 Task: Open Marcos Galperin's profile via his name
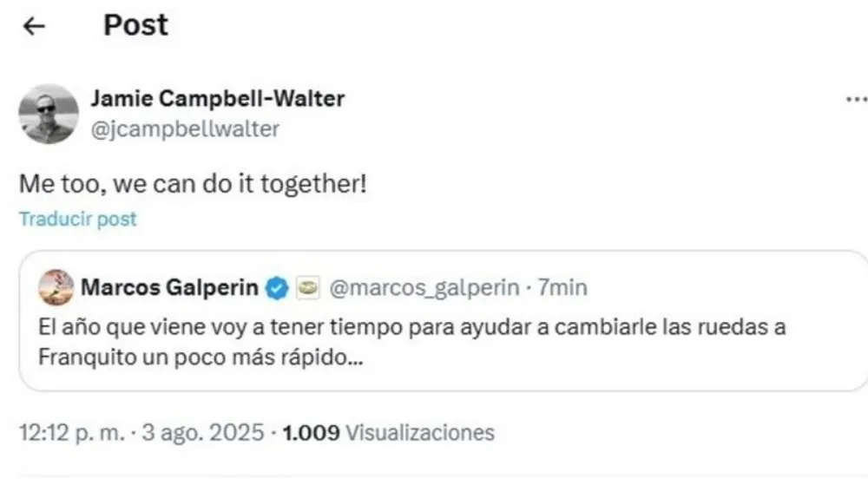169,288
